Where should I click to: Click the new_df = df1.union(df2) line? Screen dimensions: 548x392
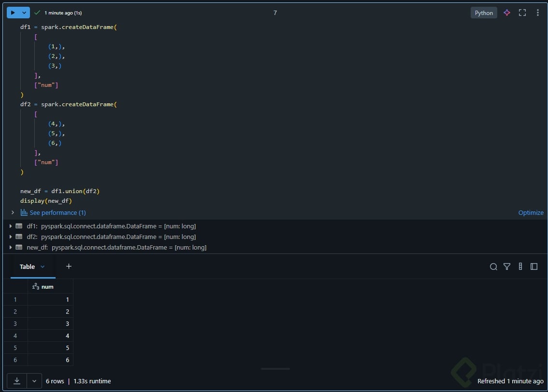point(60,191)
